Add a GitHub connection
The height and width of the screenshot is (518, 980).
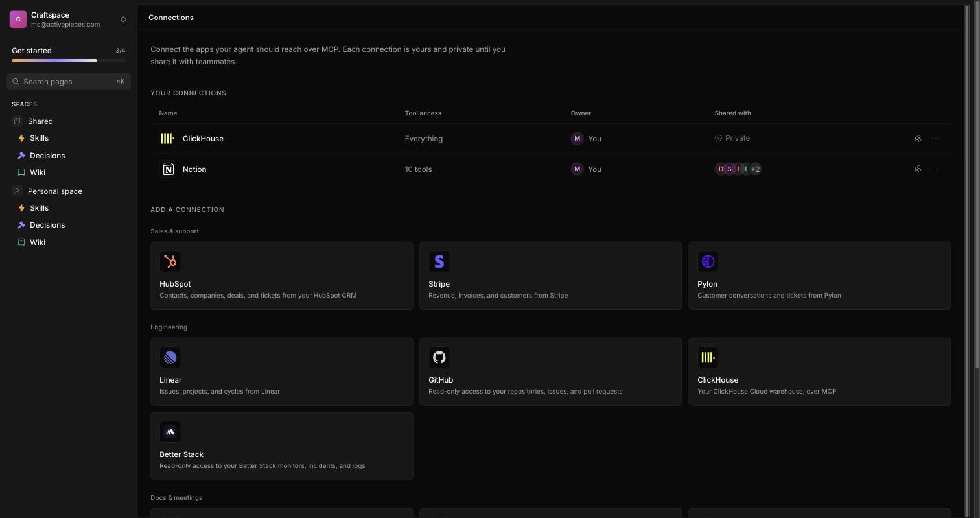point(551,371)
